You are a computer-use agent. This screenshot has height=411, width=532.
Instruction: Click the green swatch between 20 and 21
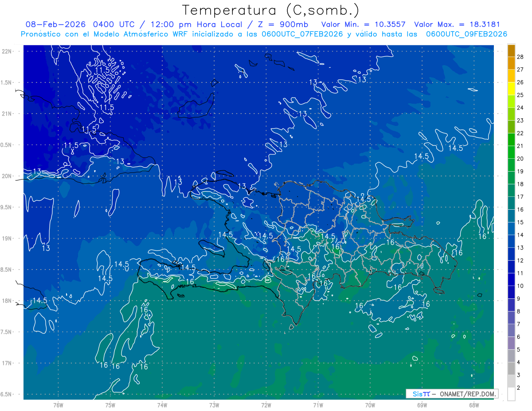click(511, 152)
